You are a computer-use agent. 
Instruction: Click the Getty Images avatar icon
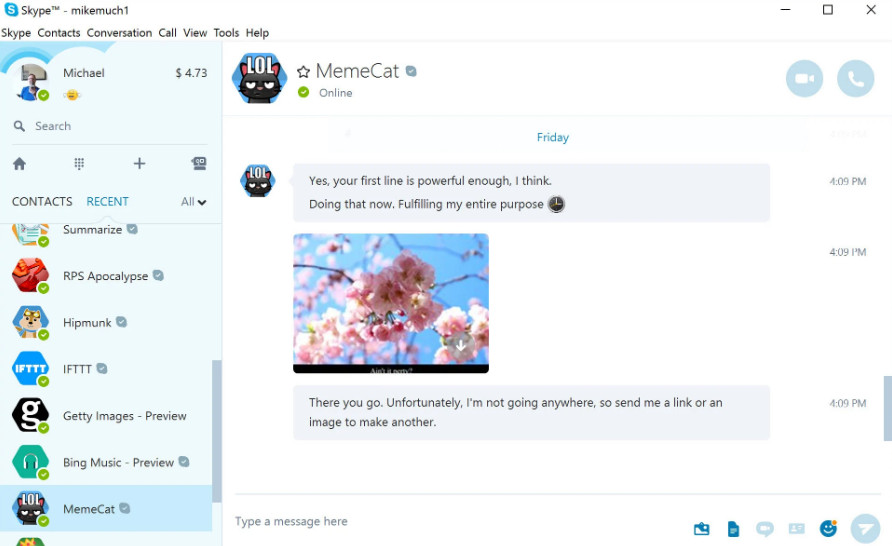[30, 415]
